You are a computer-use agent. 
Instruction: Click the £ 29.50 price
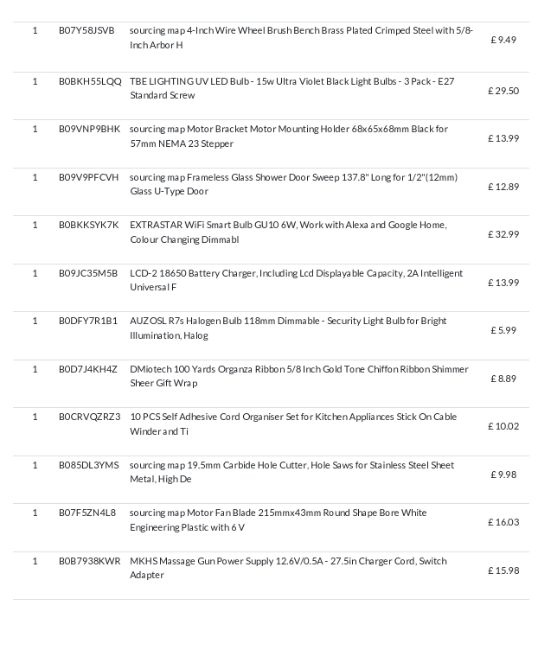tap(503, 91)
